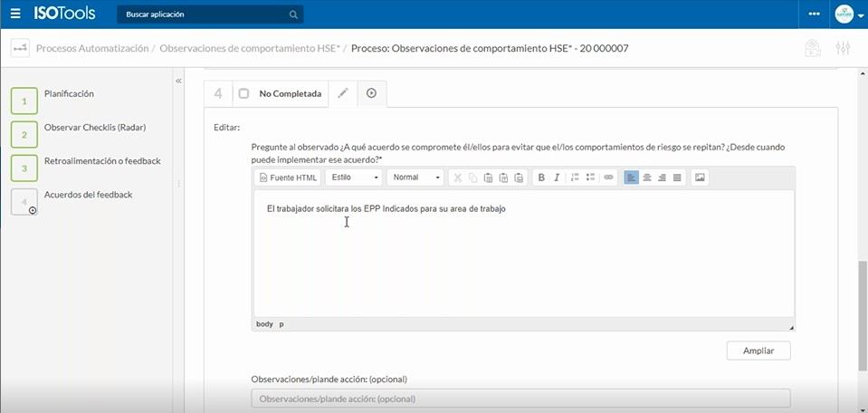The height and width of the screenshot is (413, 868).
Task: Open the Normal format dropdown
Action: 415,178
